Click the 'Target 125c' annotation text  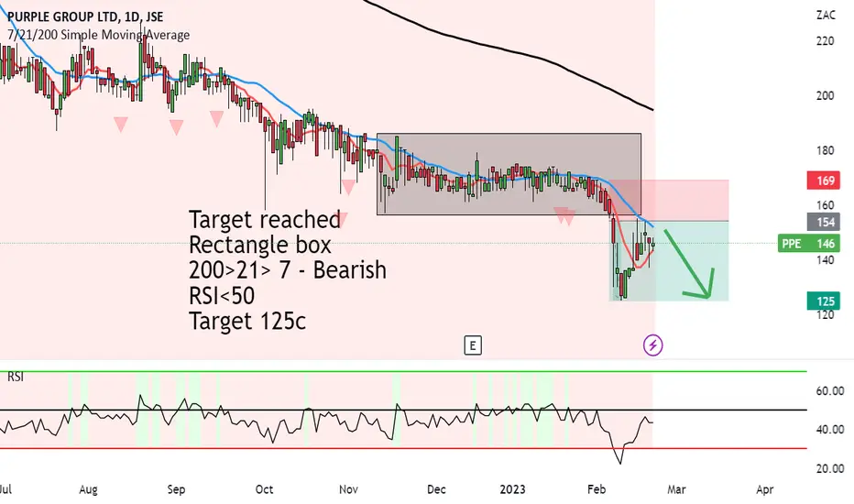click(247, 321)
